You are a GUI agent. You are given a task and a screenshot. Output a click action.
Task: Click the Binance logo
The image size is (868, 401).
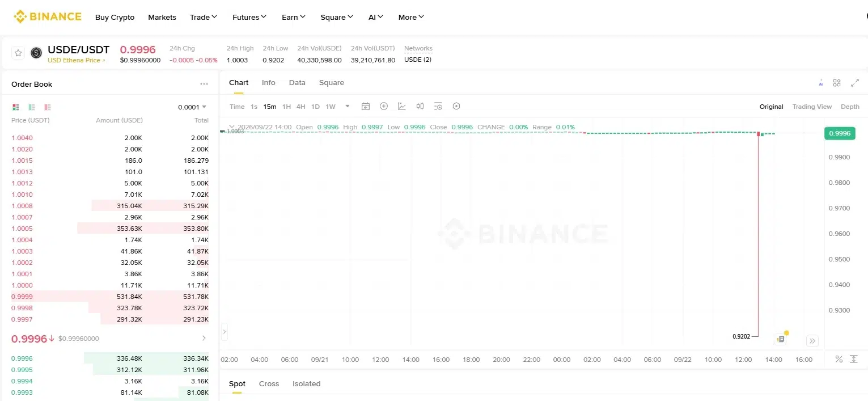[x=48, y=16]
